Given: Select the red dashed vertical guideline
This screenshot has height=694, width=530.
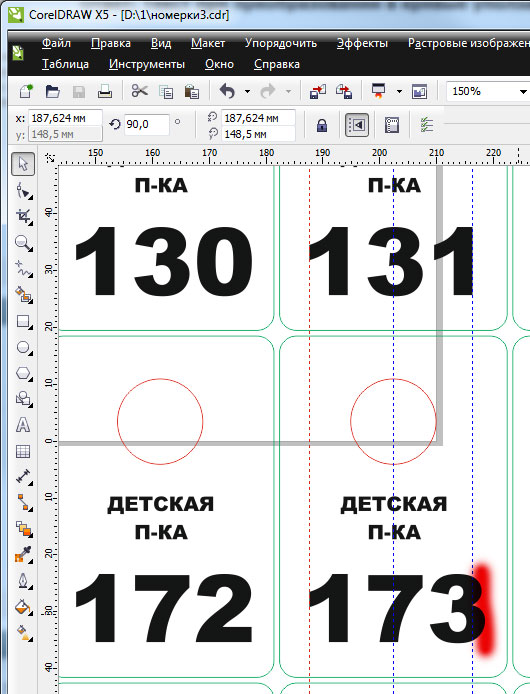Looking at the screenshot, I should tap(309, 429).
